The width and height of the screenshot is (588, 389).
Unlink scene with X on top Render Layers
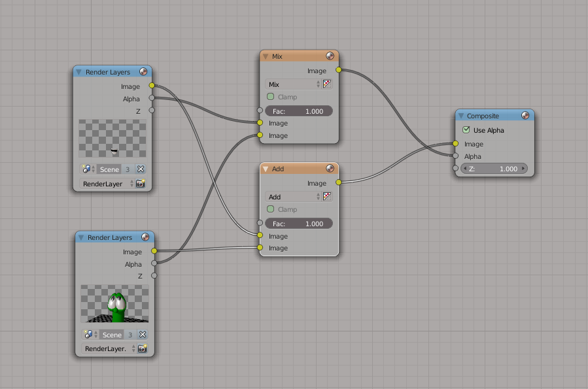click(141, 169)
